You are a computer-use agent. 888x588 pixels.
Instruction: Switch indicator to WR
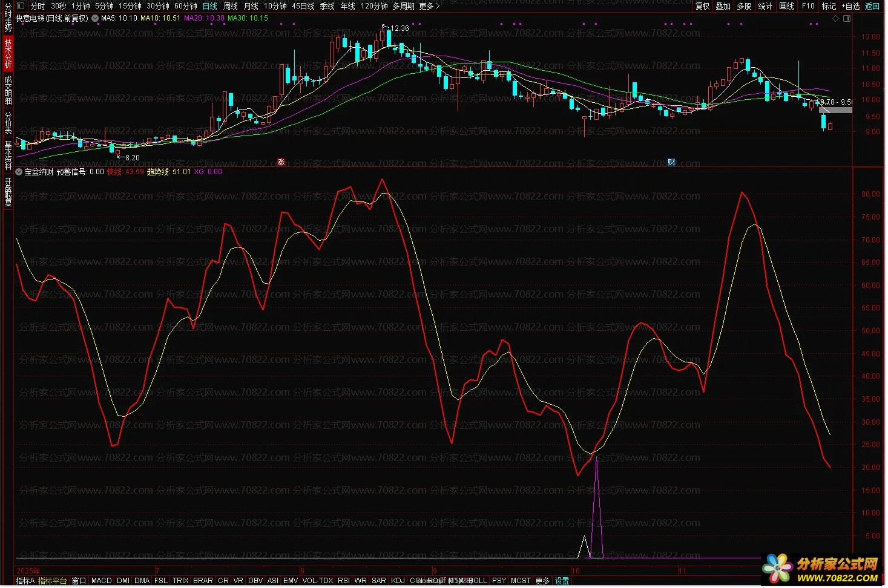[x=361, y=581]
